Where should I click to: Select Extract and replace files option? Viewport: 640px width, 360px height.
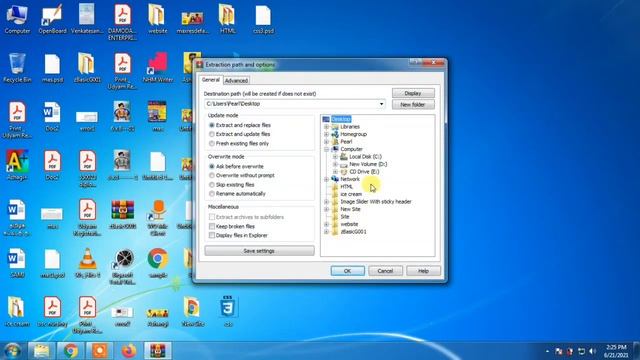(239, 125)
